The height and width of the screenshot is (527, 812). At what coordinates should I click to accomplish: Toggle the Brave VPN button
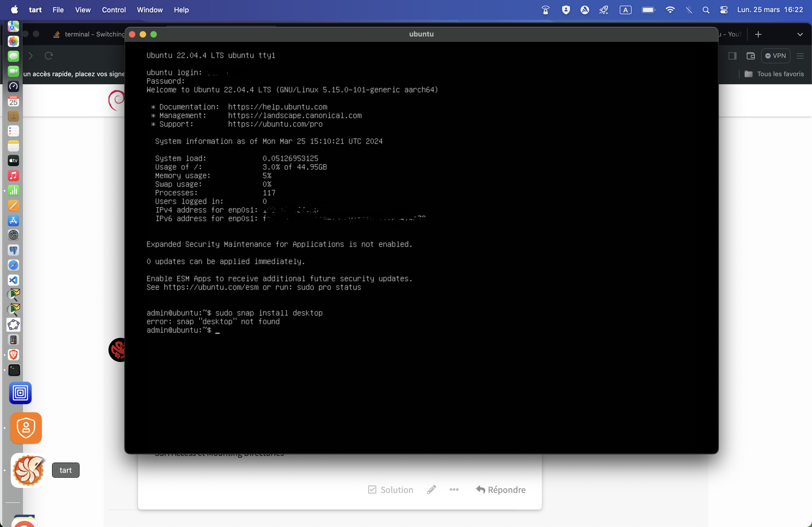[x=775, y=56]
